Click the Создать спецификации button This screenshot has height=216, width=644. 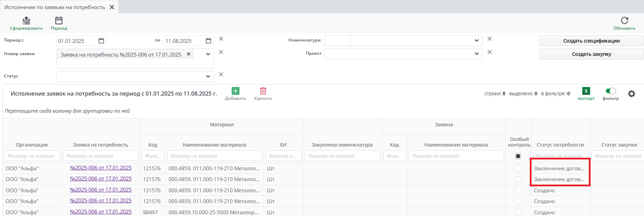point(591,41)
